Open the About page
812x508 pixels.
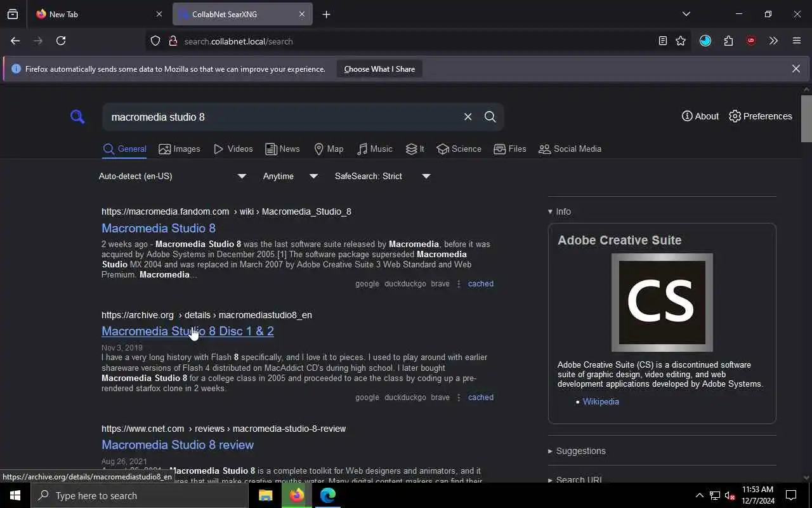pos(700,116)
